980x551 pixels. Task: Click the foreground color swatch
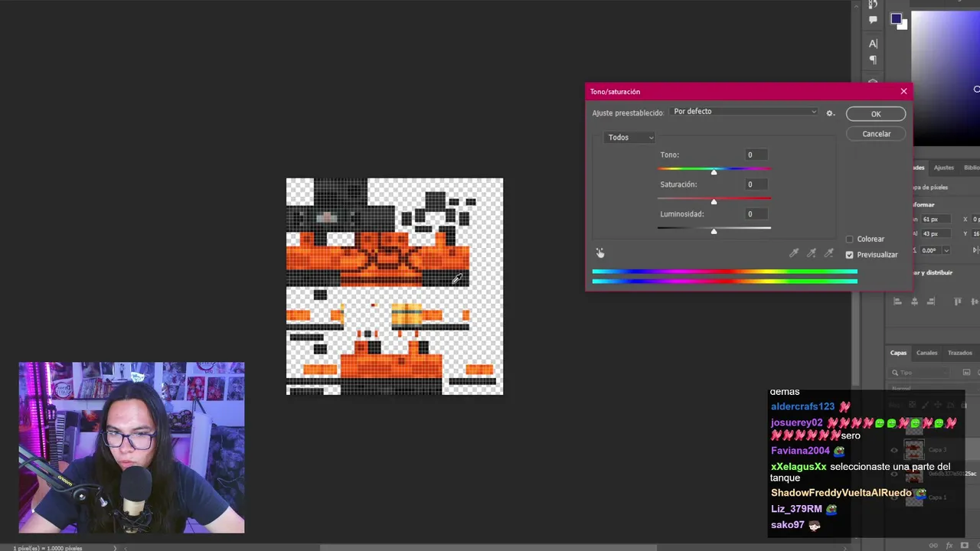(896, 19)
